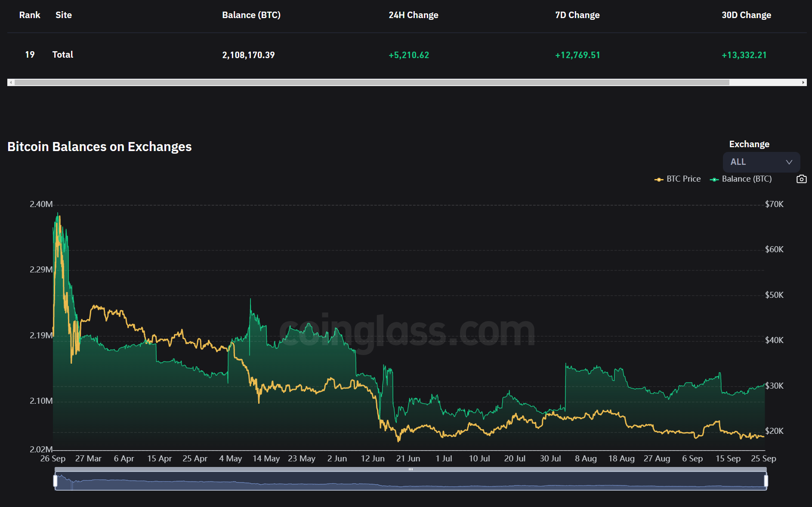Click the yellow BTC Price legend marker
Image resolution: width=812 pixels, height=507 pixels.
click(658, 179)
